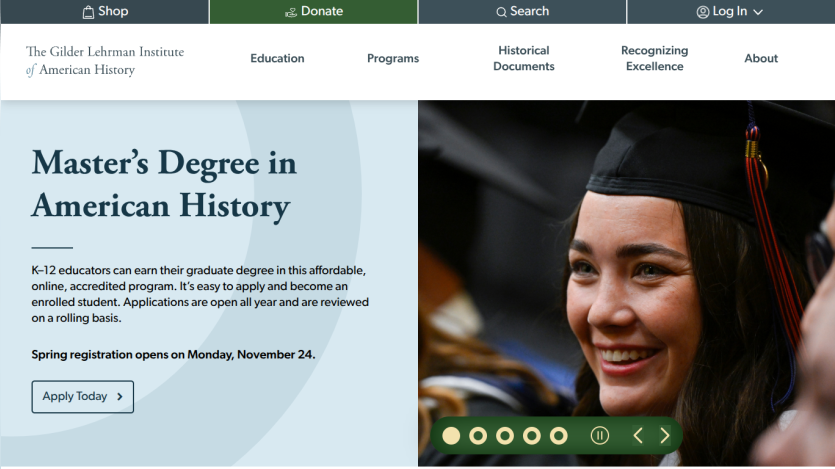Open the Programs menu
Image resolution: width=835 pixels, height=469 pixels.
coord(393,59)
